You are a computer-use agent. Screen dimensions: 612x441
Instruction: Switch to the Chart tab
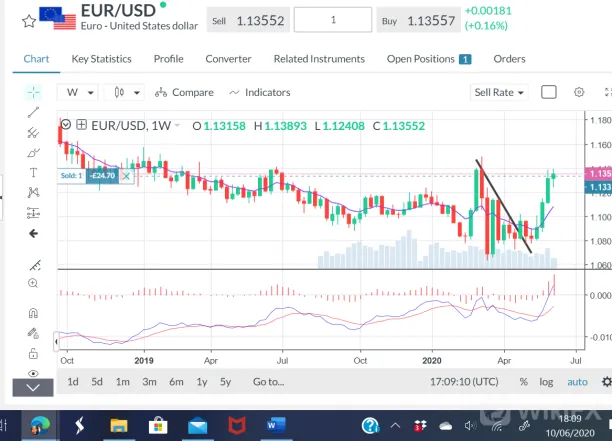pyautogui.click(x=36, y=59)
